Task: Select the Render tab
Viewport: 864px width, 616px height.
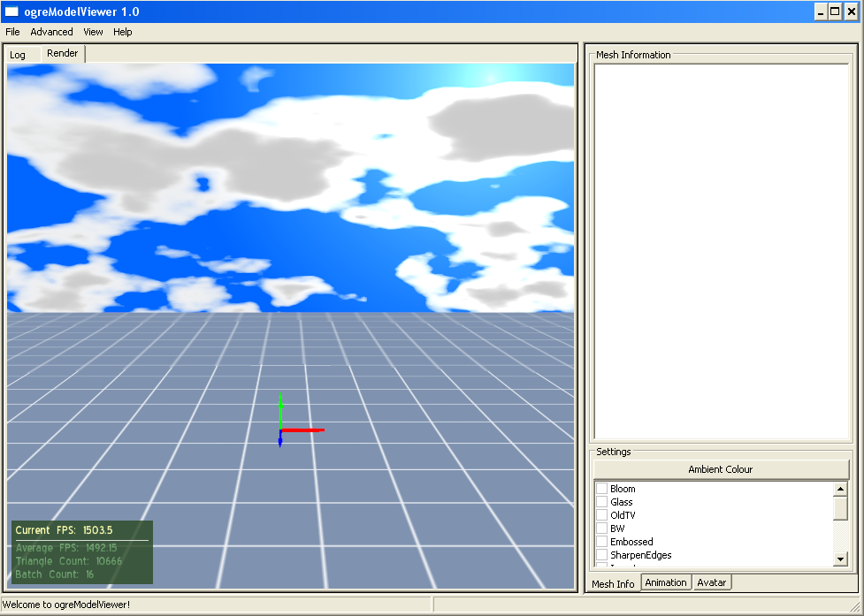Action: click(x=62, y=53)
